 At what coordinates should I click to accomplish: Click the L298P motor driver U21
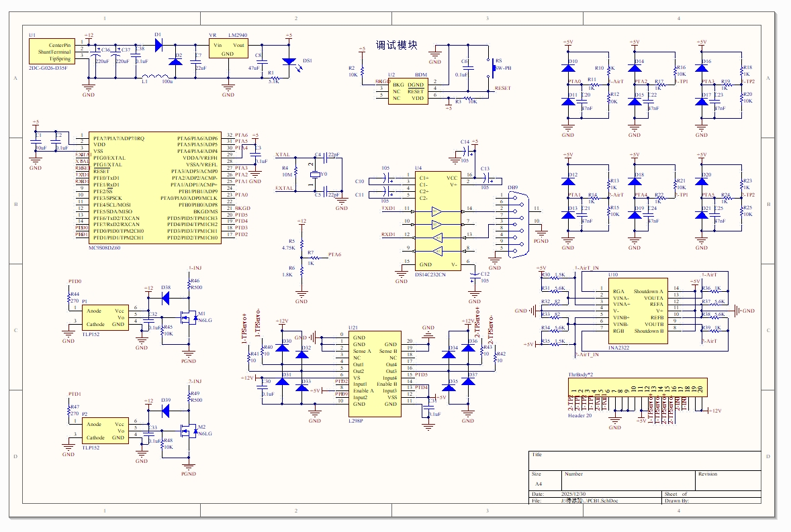[x=373, y=372]
